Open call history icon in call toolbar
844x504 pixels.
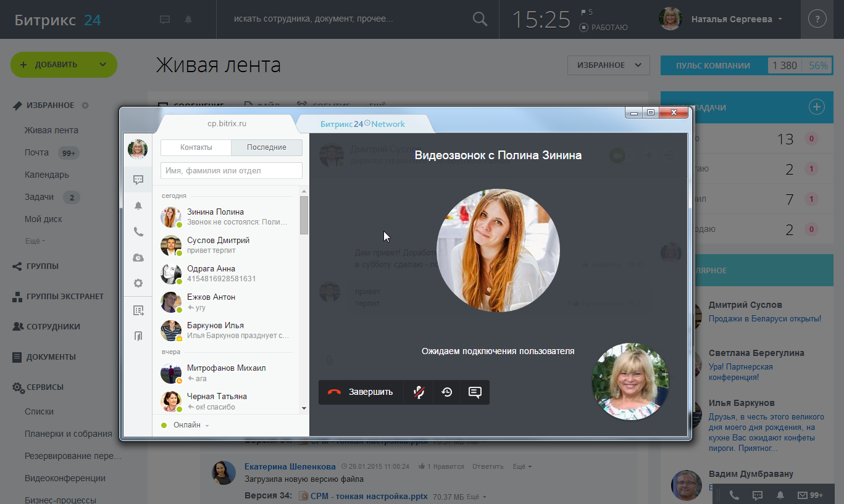coord(447,392)
